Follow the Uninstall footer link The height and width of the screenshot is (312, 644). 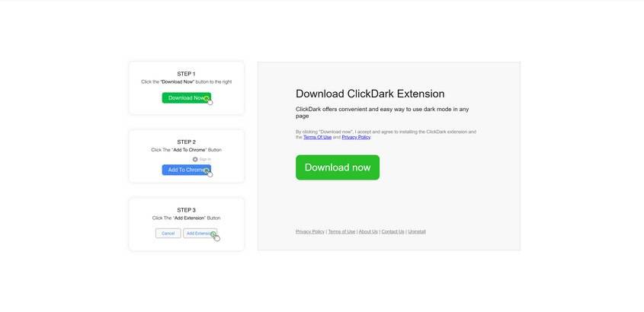click(x=417, y=231)
